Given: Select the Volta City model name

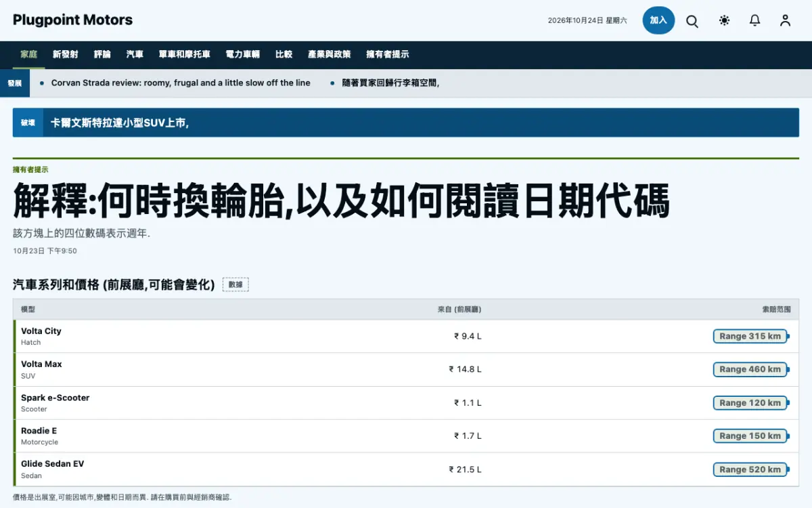Looking at the screenshot, I should [41, 331].
